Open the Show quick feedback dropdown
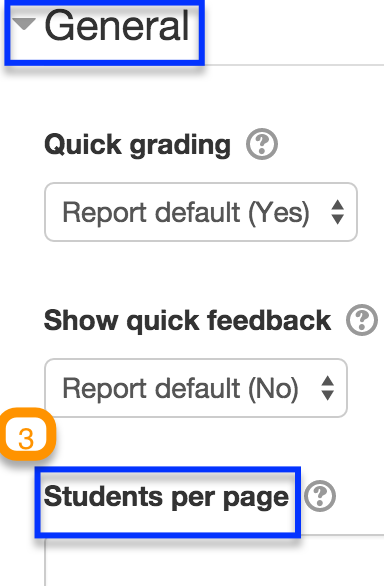The width and height of the screenshot is (384, 586). pos(196,388)
